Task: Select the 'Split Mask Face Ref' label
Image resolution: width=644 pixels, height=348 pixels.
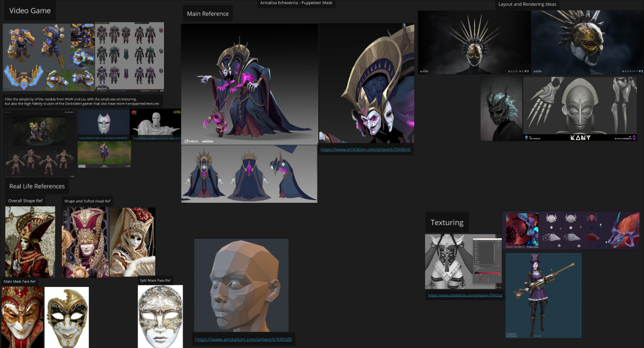Action: [155, 280]
